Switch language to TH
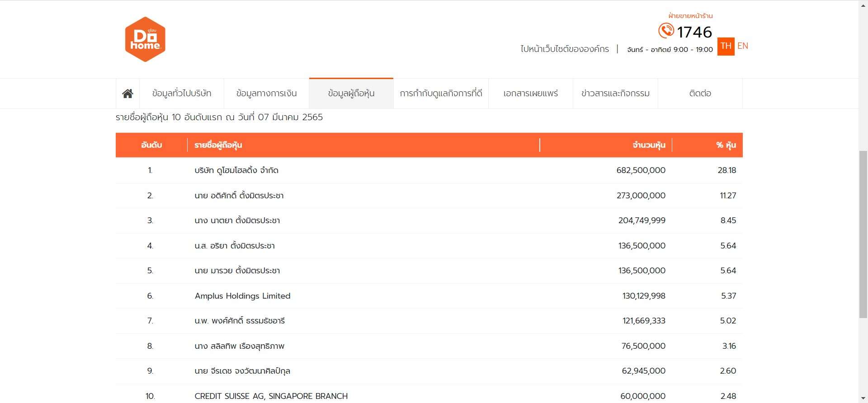Image resolution: width=868 pixels, height=403 pixels. (726, 46)
